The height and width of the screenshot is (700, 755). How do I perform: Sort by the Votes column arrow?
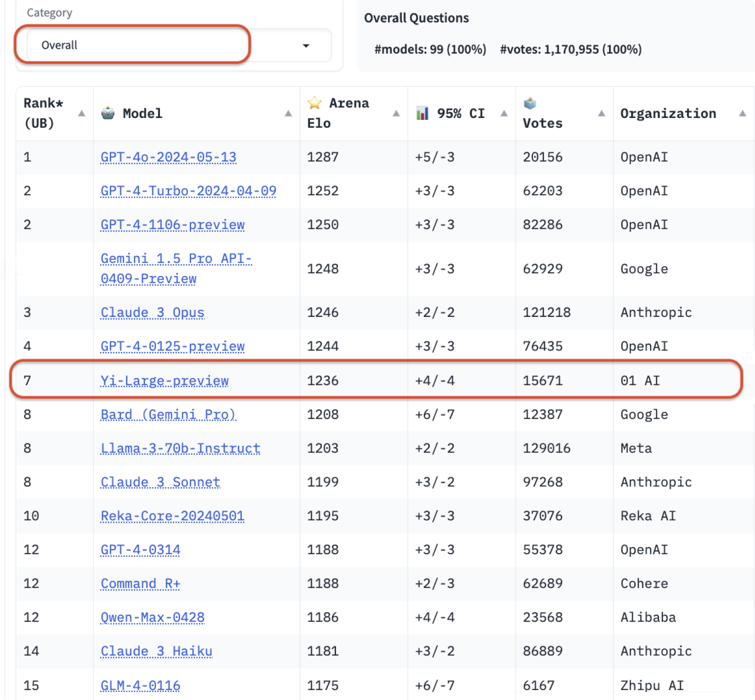[x=602, y=114]
